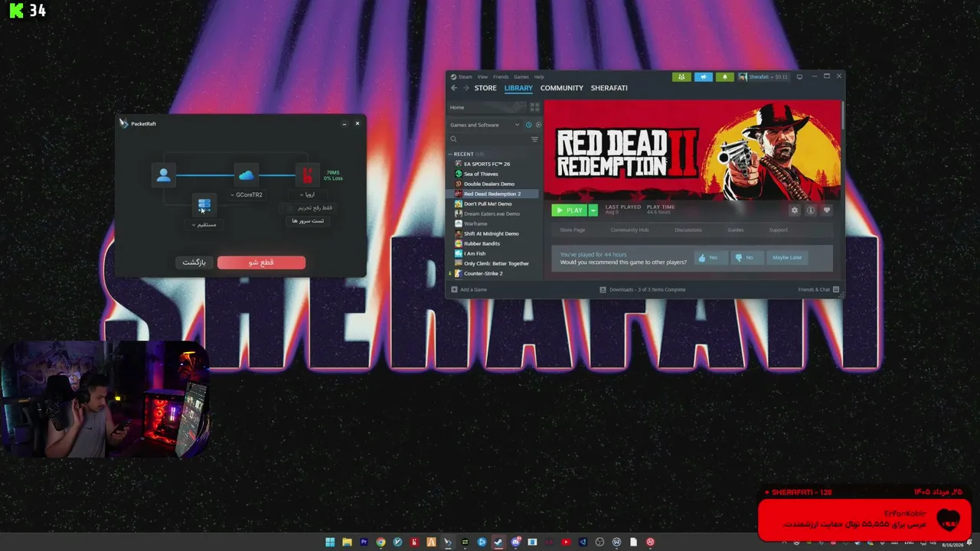The image size is (980, 551).
Task: Click the routing server node in PacketRaft
Action: point(204,205)
